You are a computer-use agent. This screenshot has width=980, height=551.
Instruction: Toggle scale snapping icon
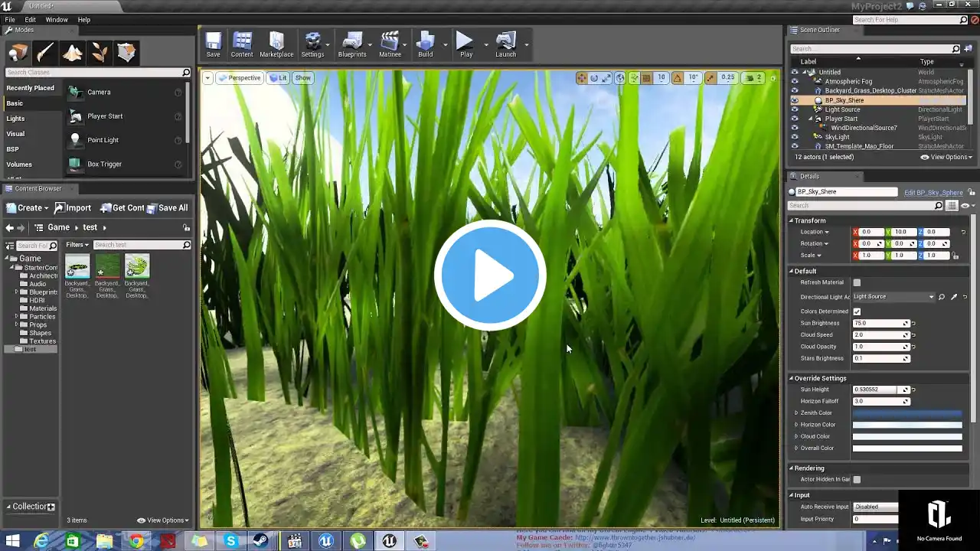point(711,78)
